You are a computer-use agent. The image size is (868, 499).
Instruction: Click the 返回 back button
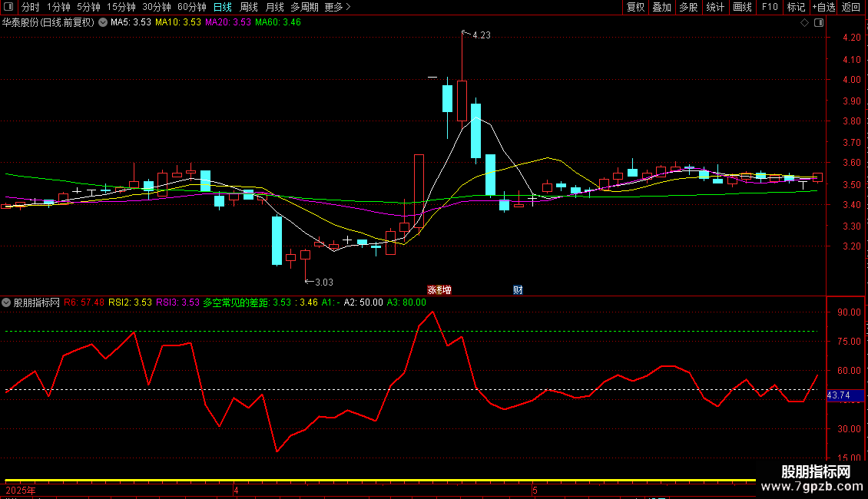click(851, 7)
